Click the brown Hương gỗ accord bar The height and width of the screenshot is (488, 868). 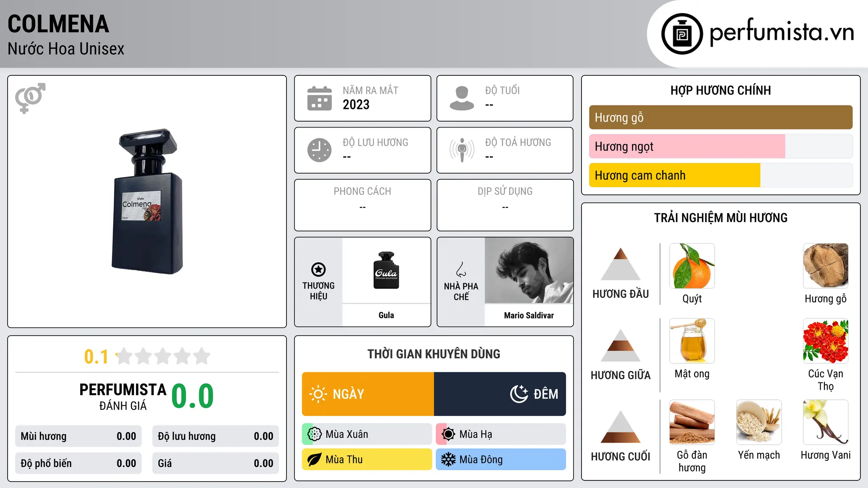(721, 117)
